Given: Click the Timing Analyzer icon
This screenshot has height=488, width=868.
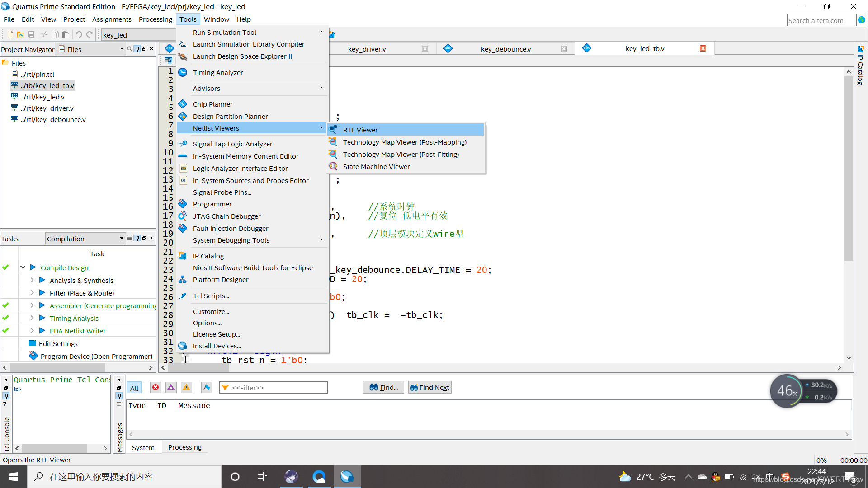Looking at the screenshot, I should click(183, 72).
